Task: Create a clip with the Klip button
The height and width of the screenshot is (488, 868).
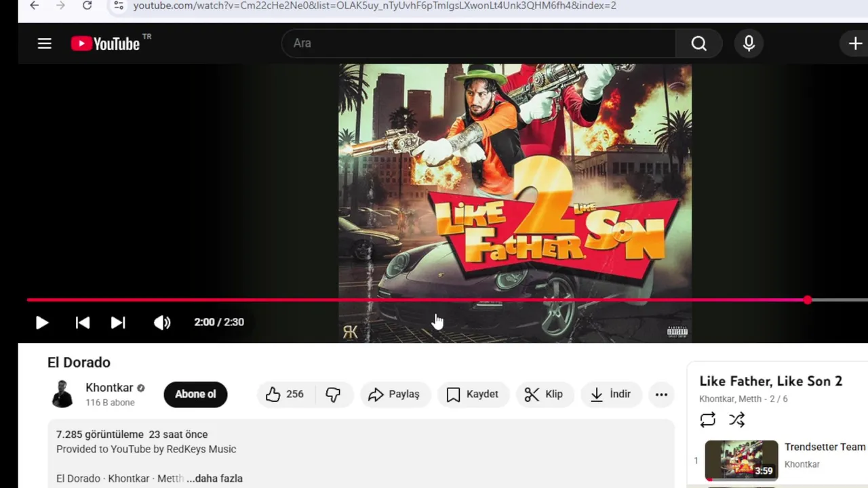Action: point(545,394)
